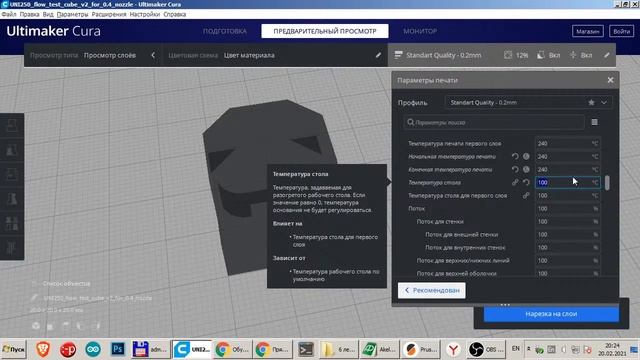
Task: Click info icon on Конечная температура печати row
Action: tap(526, 169)
